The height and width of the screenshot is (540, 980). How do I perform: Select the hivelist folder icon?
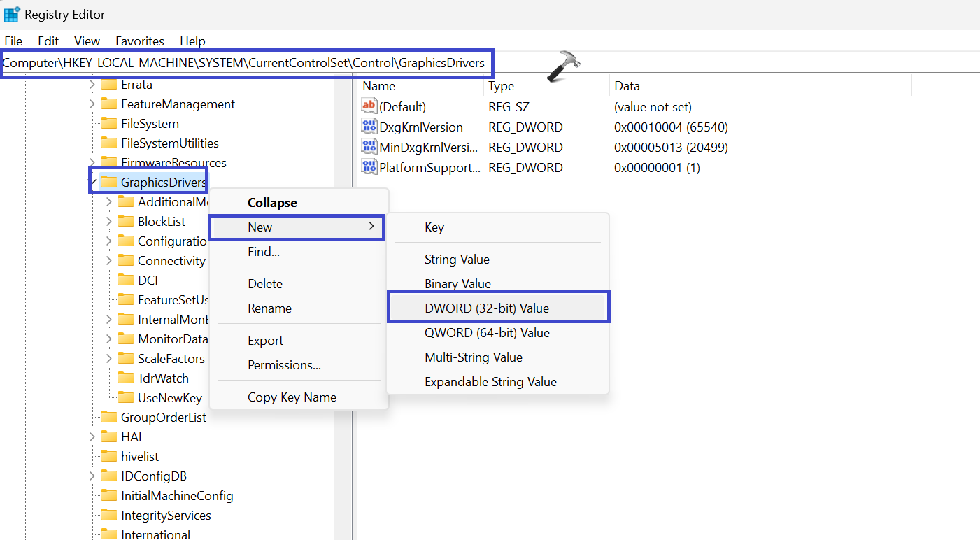click(x=108, y=456)
